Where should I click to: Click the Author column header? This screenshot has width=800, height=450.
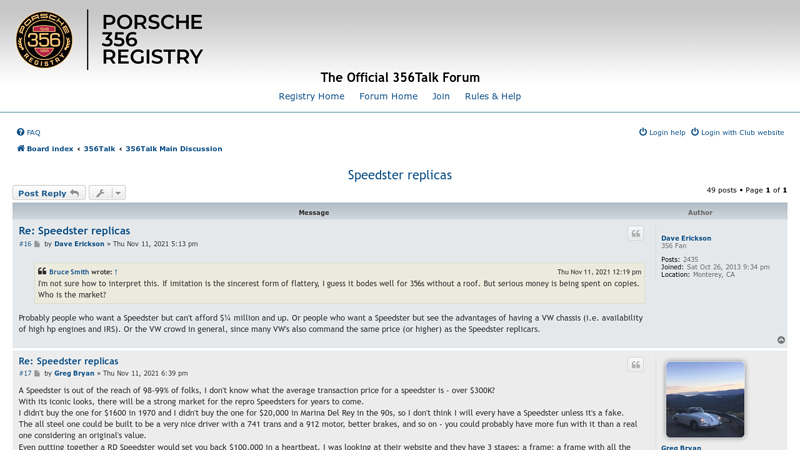point(700,213)
